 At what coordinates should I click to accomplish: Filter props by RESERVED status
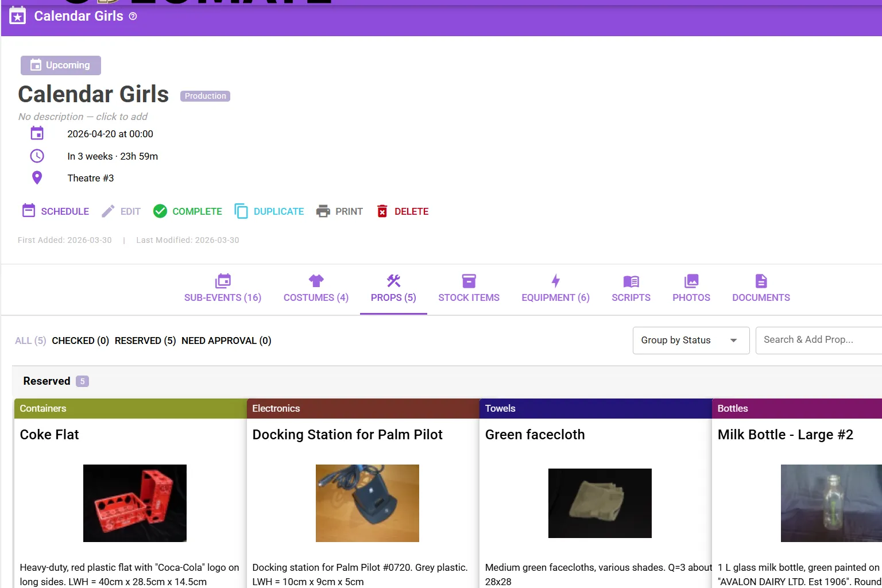145,341
